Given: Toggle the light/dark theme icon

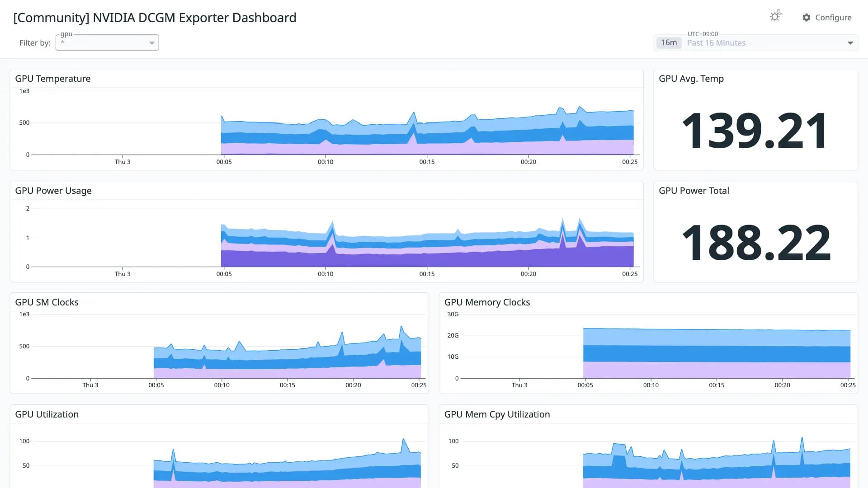Looking at the screenshot, I should tap(776, 16).
